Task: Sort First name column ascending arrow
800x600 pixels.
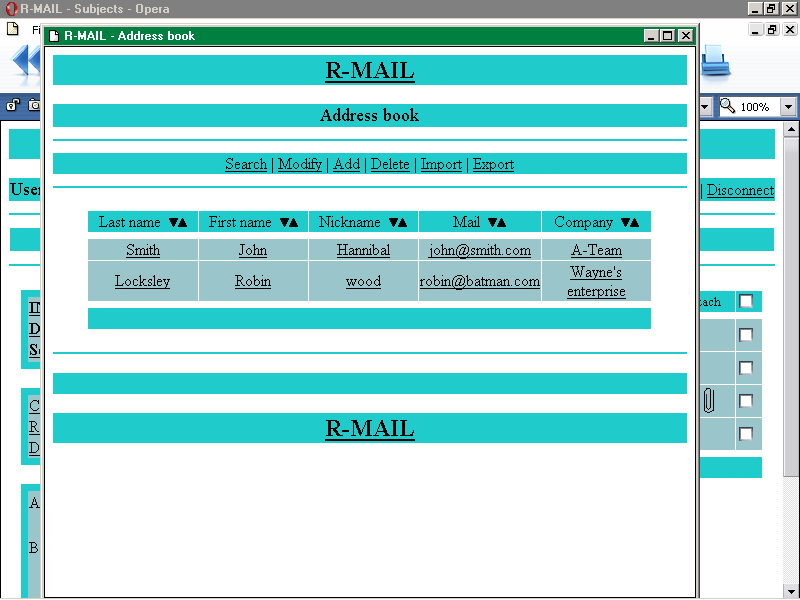Action: 294,223
